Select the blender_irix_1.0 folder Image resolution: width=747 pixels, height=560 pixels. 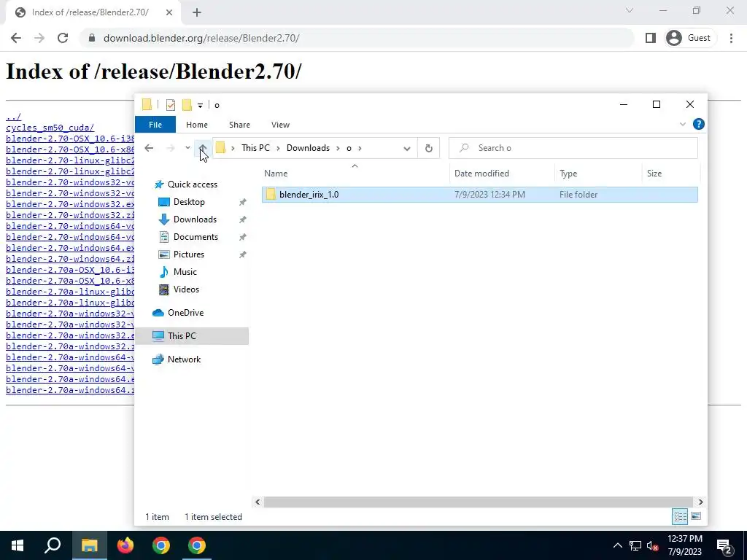coord(480,194)
